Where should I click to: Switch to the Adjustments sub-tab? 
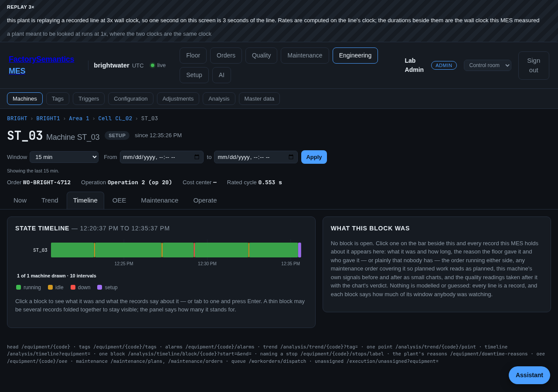click(178, 98)
